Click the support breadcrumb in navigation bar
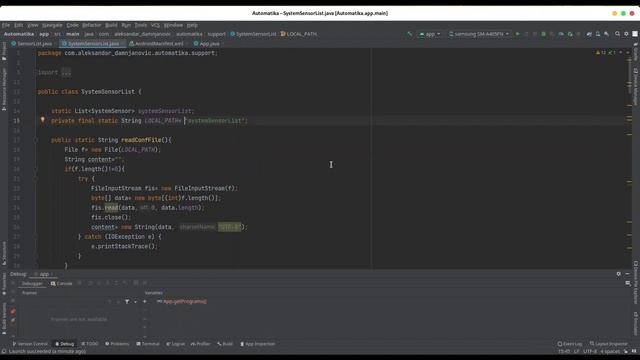The height and width of the screenshot is (360, 640). pyautogui.click(x=216, y=34)
